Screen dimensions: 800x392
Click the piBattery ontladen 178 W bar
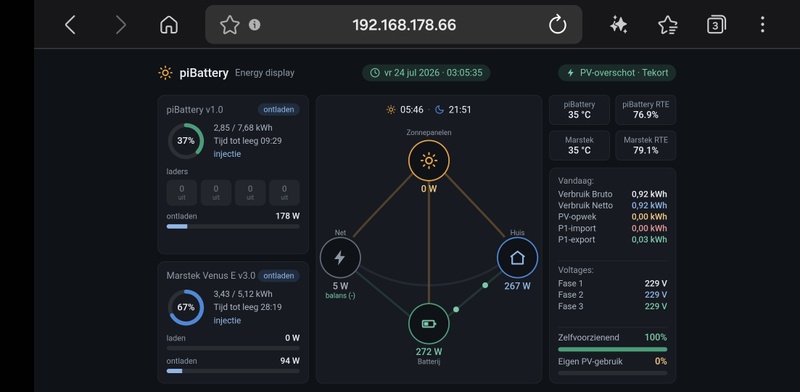233,226
